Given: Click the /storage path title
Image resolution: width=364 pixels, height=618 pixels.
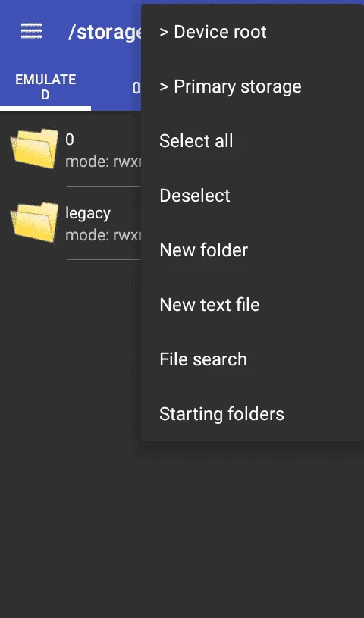Looking at the screenshot, I should (x=105, y=33).
